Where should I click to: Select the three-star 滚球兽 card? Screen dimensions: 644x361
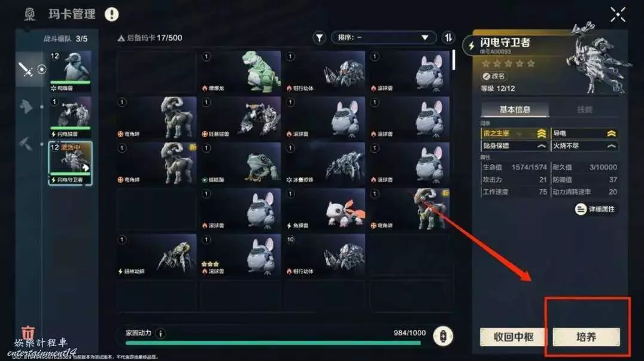(x=240, y=256)
